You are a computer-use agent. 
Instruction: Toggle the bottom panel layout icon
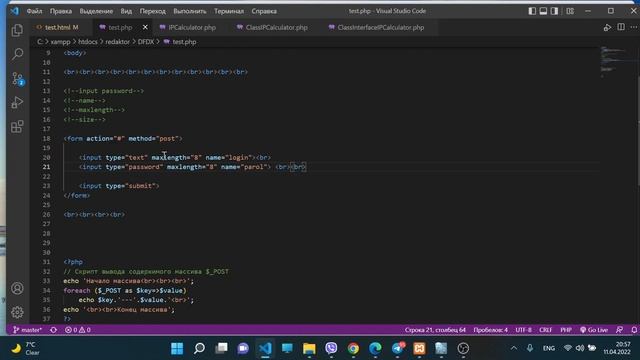[x=543, y=11]
